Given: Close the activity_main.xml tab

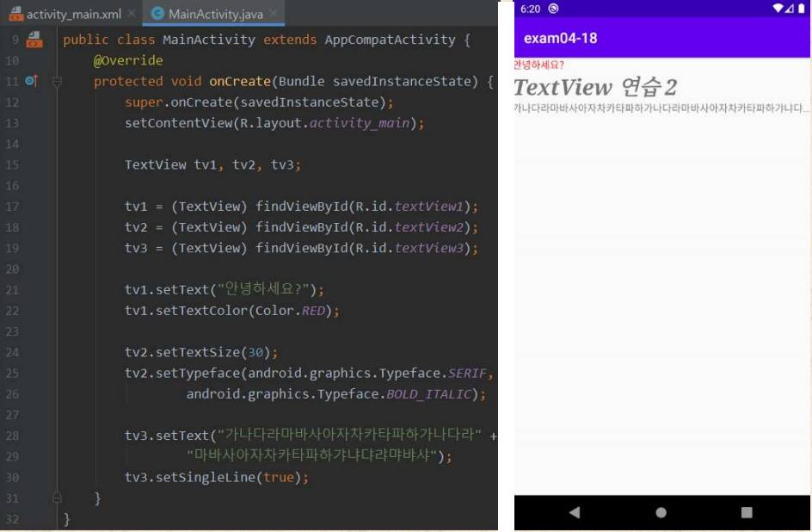Looking at the screenshot, I should pos(132,14).
